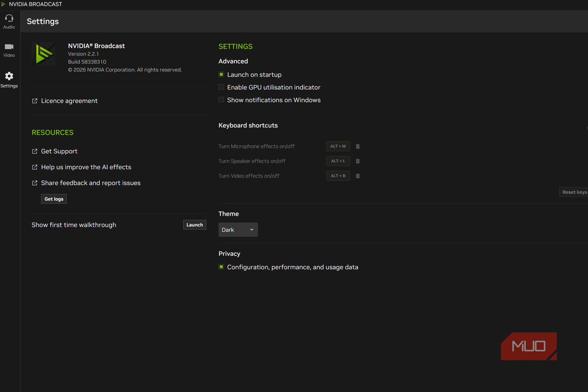Tick Show notifications on Windows checkbox
588x392 pixels.
(x=221, y=100)
